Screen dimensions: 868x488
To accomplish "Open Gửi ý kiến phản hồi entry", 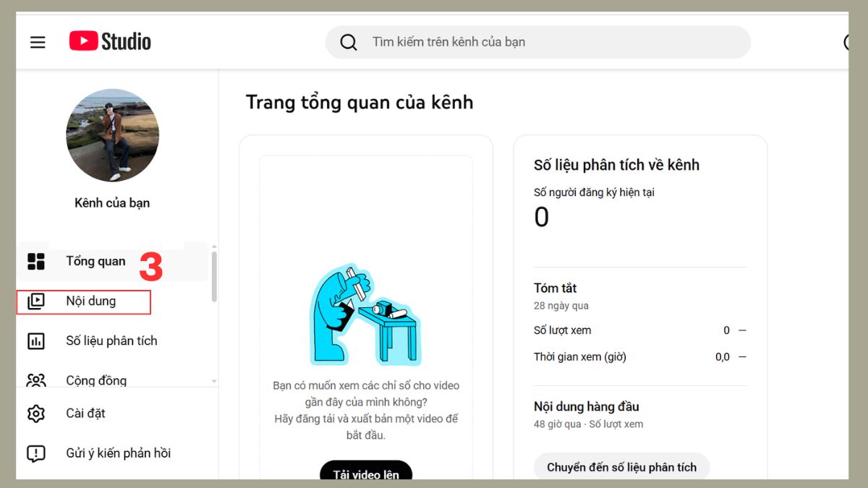I will coord(113,453).
